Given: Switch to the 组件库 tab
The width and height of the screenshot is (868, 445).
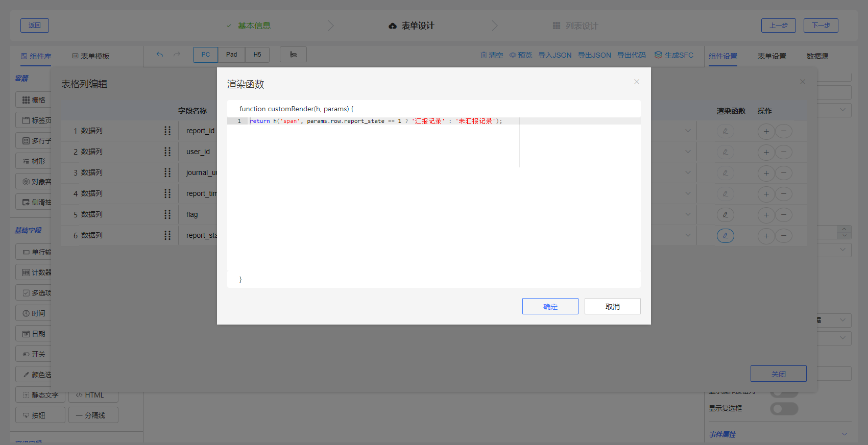Looking at the screenshot, I should [x=36, y=56].
